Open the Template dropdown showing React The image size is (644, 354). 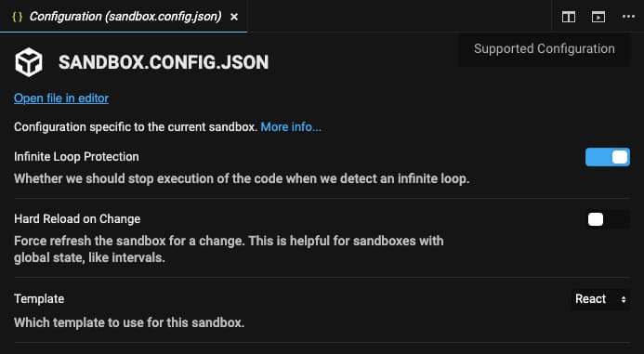(x=600, y=299)
